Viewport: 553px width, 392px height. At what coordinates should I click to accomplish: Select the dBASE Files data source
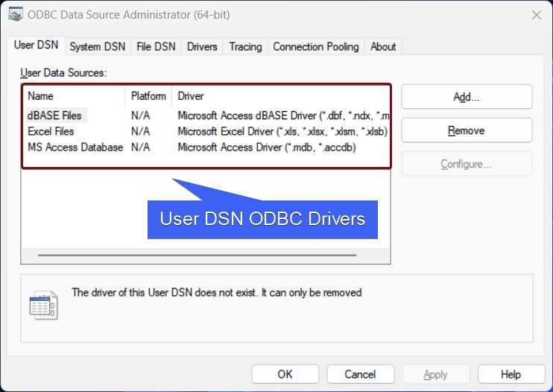(54, 116)
